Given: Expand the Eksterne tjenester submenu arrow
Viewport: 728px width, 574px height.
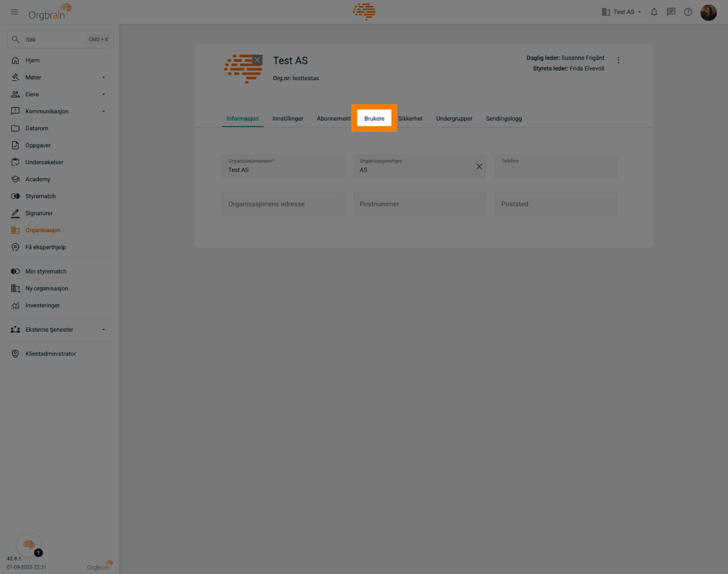Looking at the screenshot, I should 104,330.
